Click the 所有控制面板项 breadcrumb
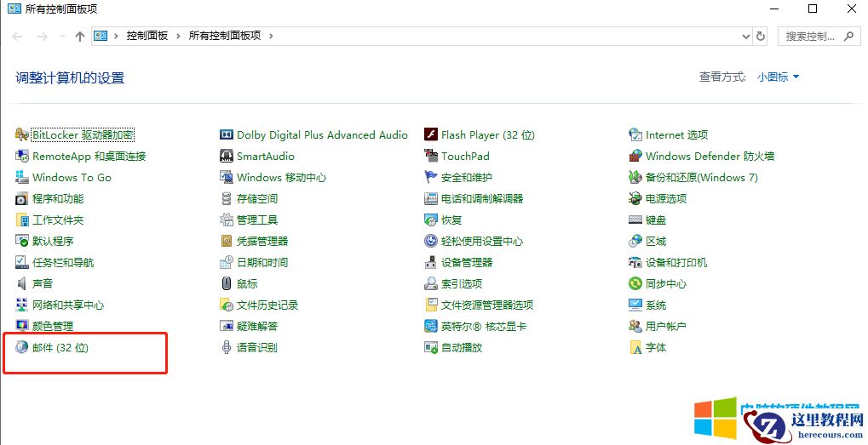The image size is (868, 445). (x=225, y=36)
